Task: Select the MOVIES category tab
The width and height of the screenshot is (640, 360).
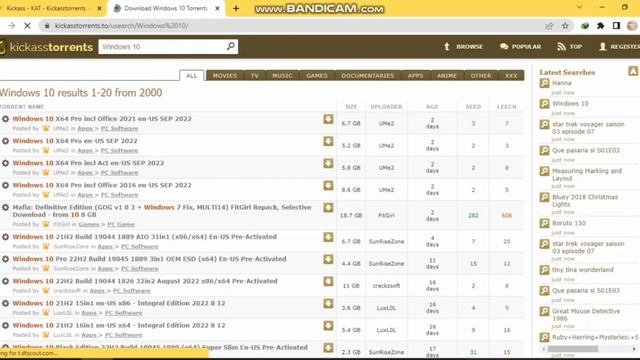Action: point(224,76)
